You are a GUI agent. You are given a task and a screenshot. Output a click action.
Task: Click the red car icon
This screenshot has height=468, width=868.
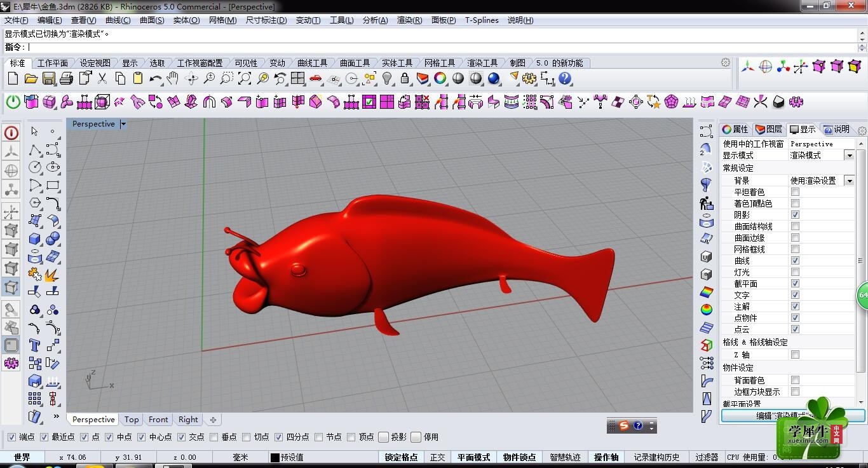pos(316,79)
